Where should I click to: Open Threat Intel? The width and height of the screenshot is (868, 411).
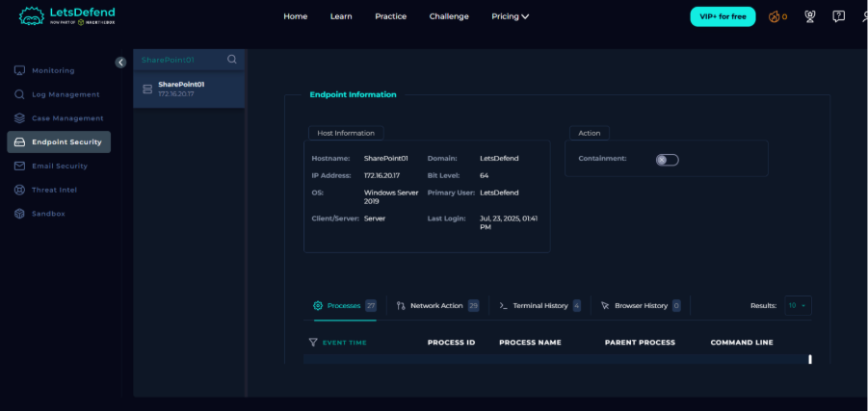click(x=54, y=190)
